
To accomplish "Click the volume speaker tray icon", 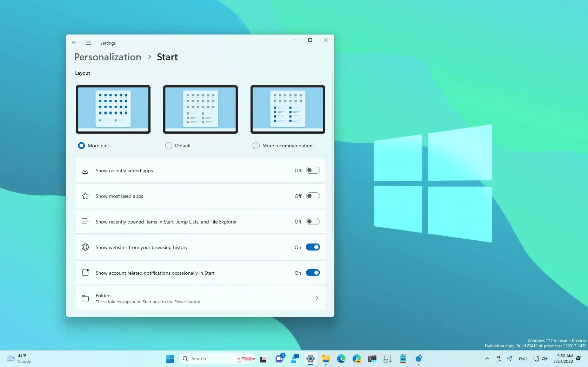I will 544,359.
